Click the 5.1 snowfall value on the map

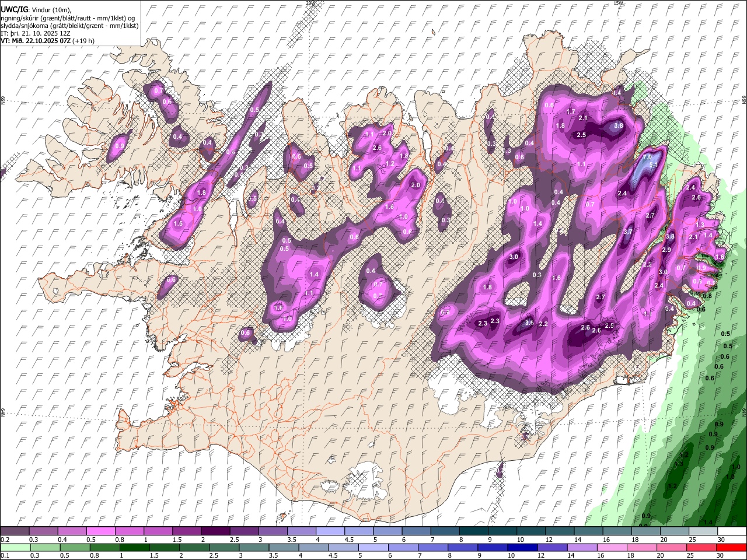point(654,165)
